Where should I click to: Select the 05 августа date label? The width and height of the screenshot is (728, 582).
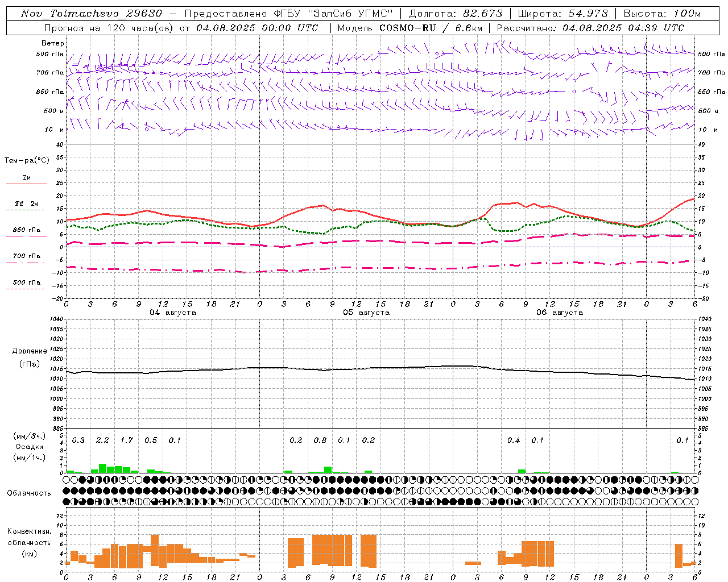366,313
